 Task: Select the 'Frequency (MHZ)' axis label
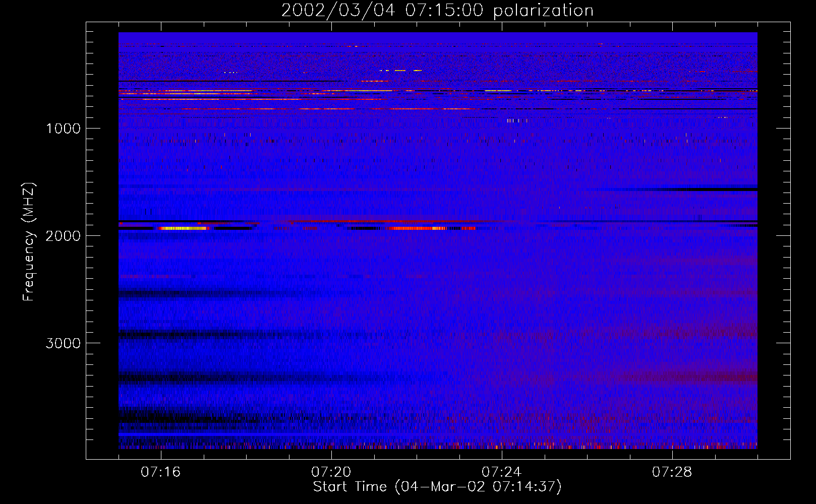click(x=29, y=242)
